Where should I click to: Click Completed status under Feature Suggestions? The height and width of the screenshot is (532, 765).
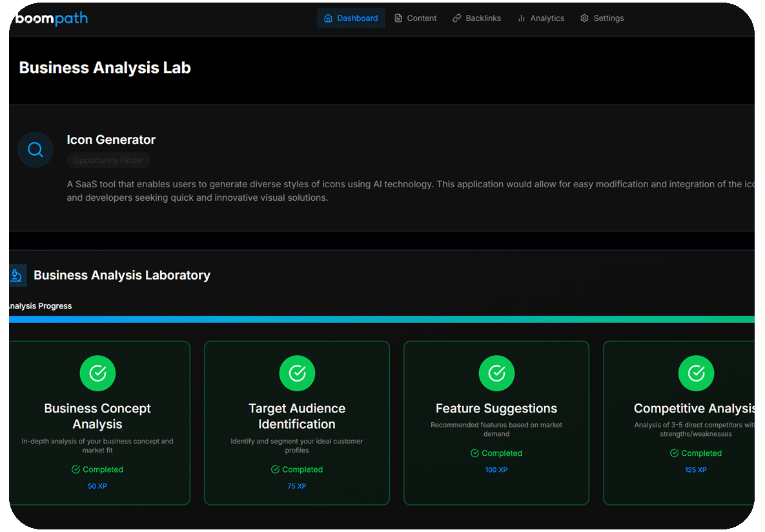tap(496, 453)
